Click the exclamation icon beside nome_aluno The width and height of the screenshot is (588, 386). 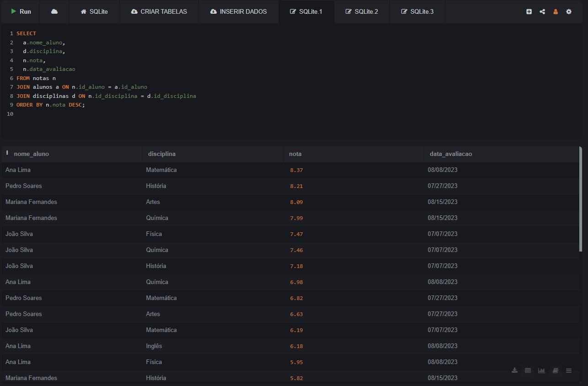[7, 153]
